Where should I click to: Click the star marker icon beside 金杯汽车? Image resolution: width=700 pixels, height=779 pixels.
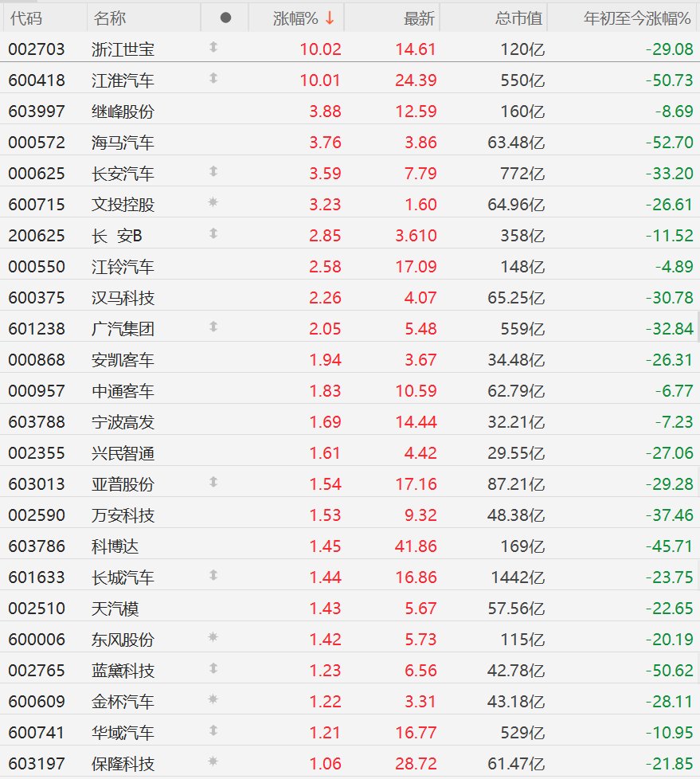pos(213,699)
